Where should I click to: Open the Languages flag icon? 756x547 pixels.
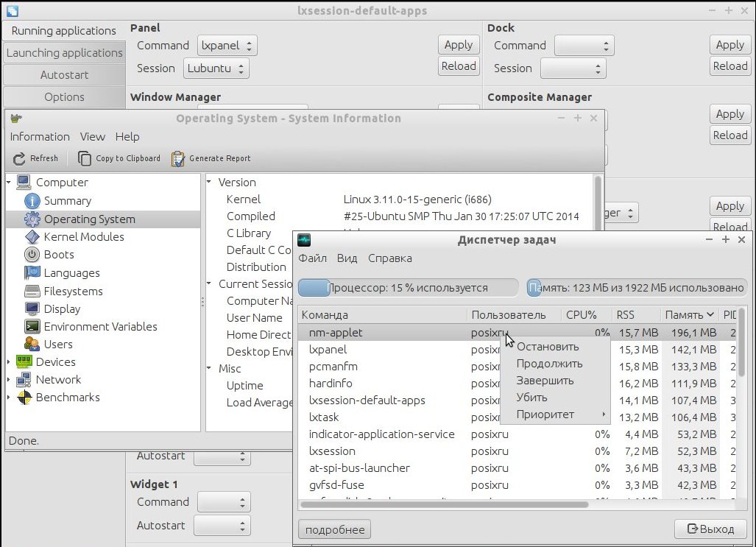click(32, 273)
